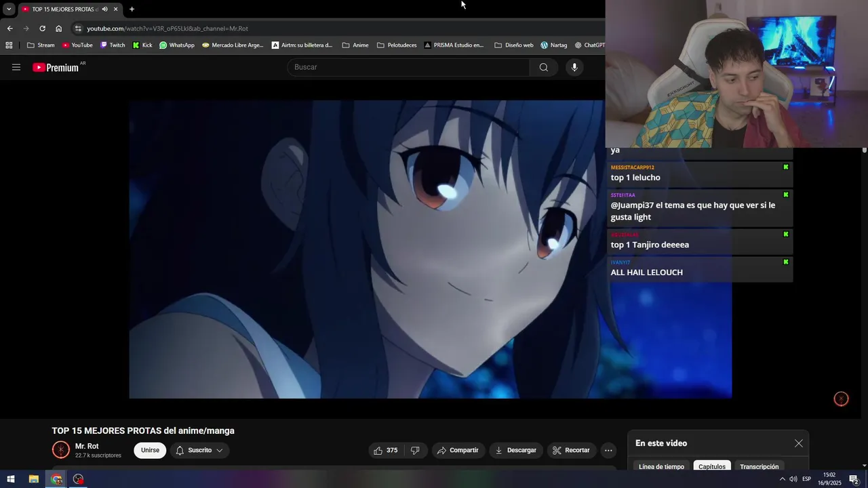The width and height of the screenshot is (868, 488).
Task: Switch to Línea de tiempo tab
Action: pos(661,466)
